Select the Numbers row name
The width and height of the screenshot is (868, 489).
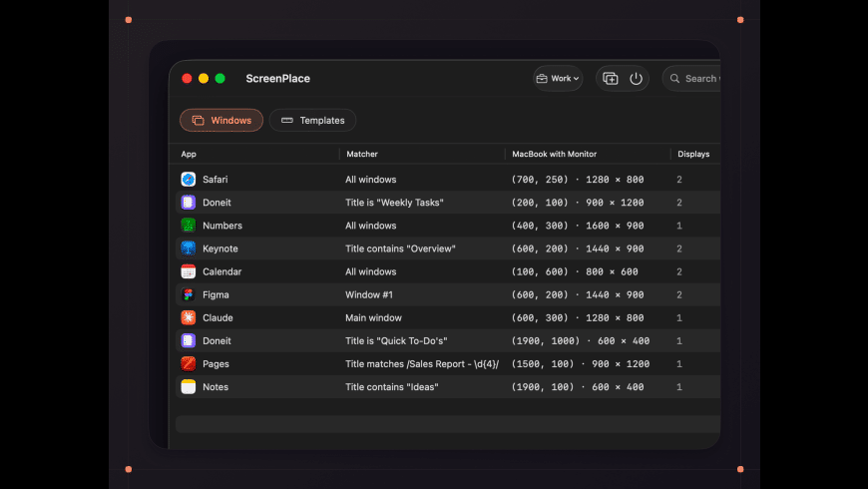point(222,226)
